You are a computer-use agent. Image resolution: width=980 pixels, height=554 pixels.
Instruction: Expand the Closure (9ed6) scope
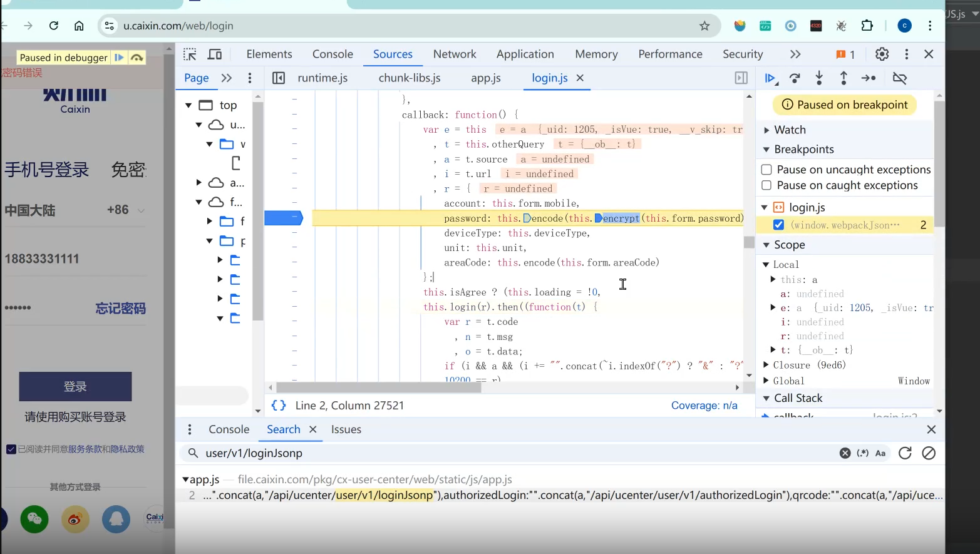(x=766, y=365)
